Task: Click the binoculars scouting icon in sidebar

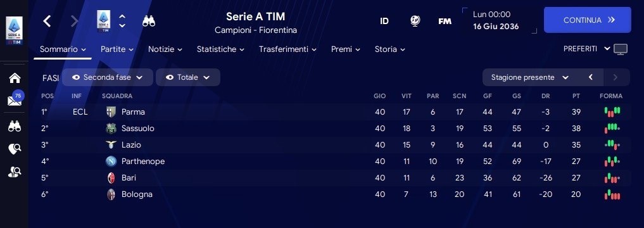Action: click(15, 127)
